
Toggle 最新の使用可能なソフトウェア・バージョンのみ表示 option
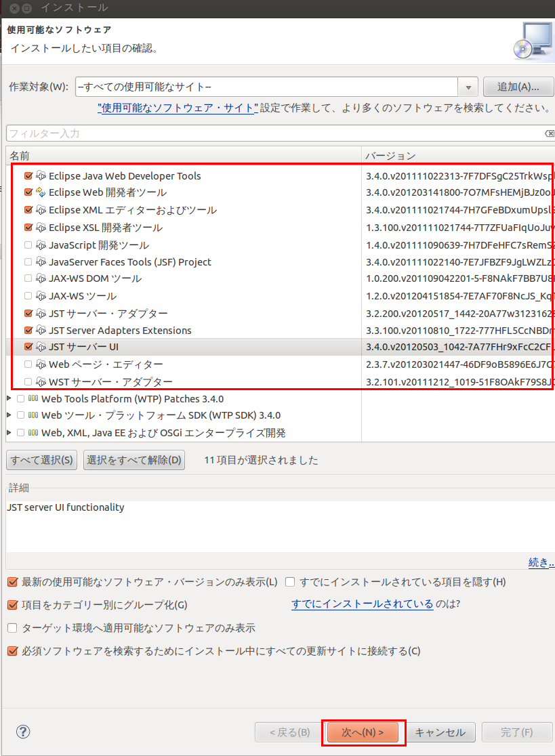click(x=13, y=582)
